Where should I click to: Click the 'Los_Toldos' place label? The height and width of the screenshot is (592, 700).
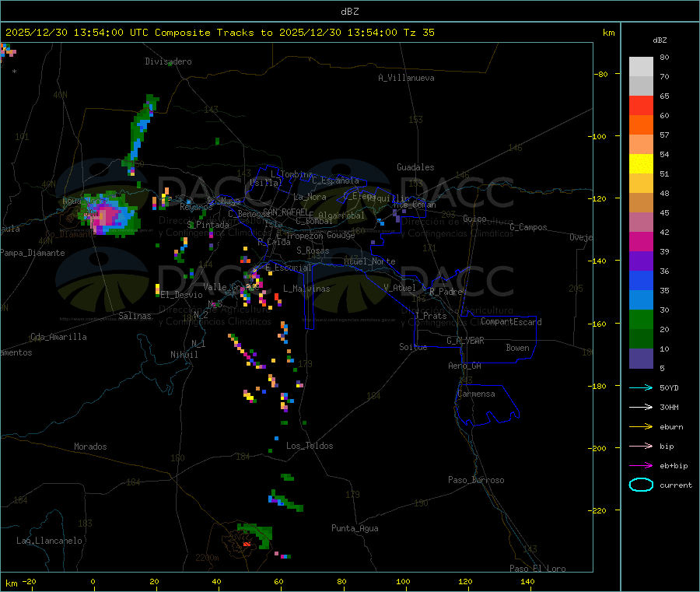pyautogui.click(x=310, y=446)
